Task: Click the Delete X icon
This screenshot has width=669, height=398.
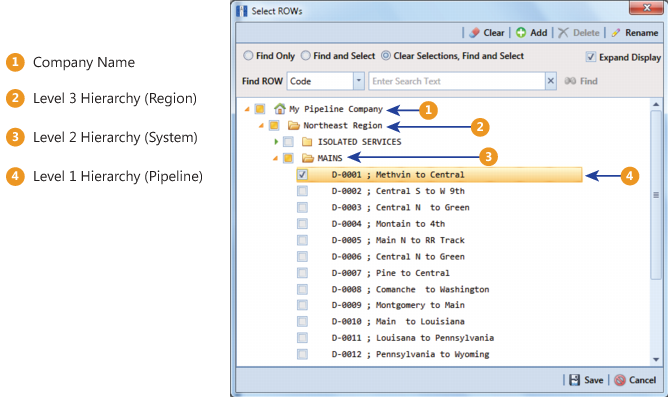Action: pyautogui.click(x=563, y=33)
